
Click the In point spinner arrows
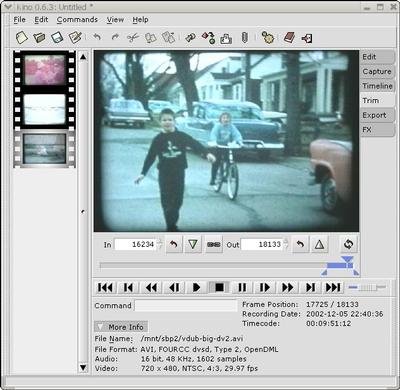pos(160,244)
